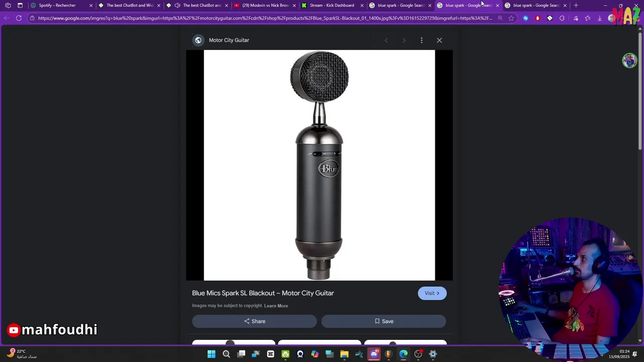Open the Shazam extension icon
The image size is (644, 362).
point(526,18)
